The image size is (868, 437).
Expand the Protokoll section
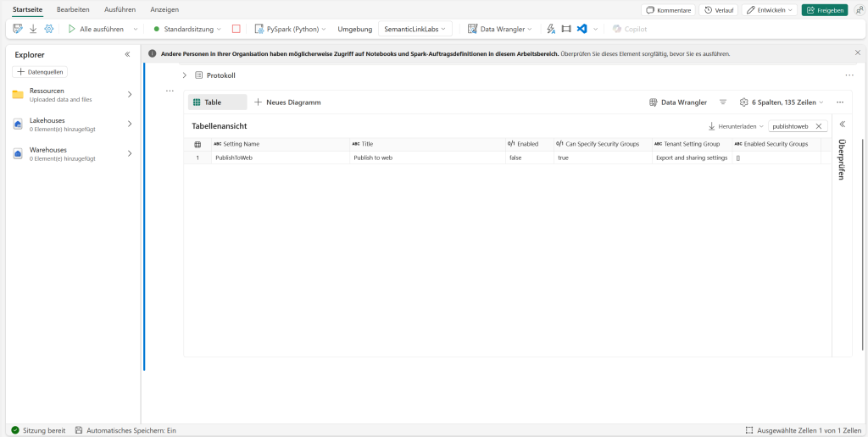(185, 75)
